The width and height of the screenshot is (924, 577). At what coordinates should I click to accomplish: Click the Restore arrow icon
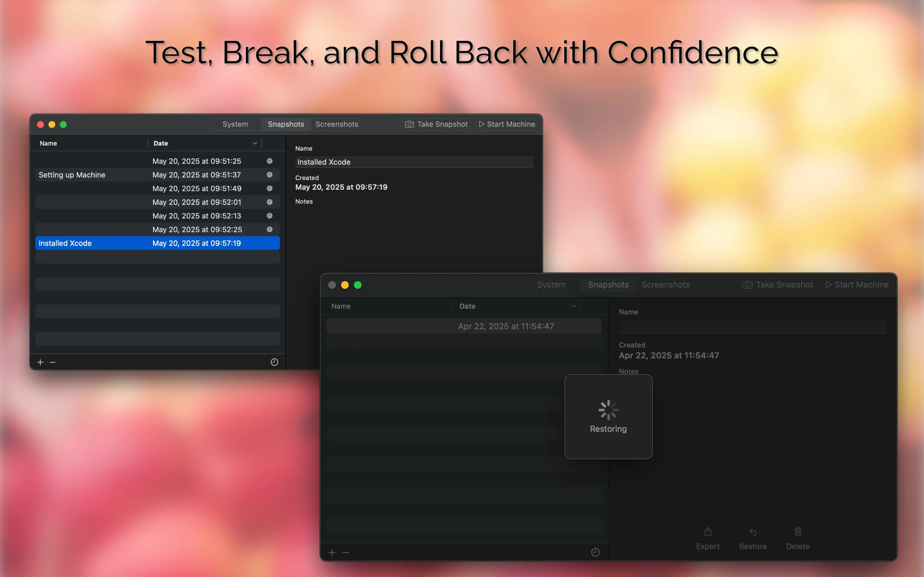(x=753, y=531)
